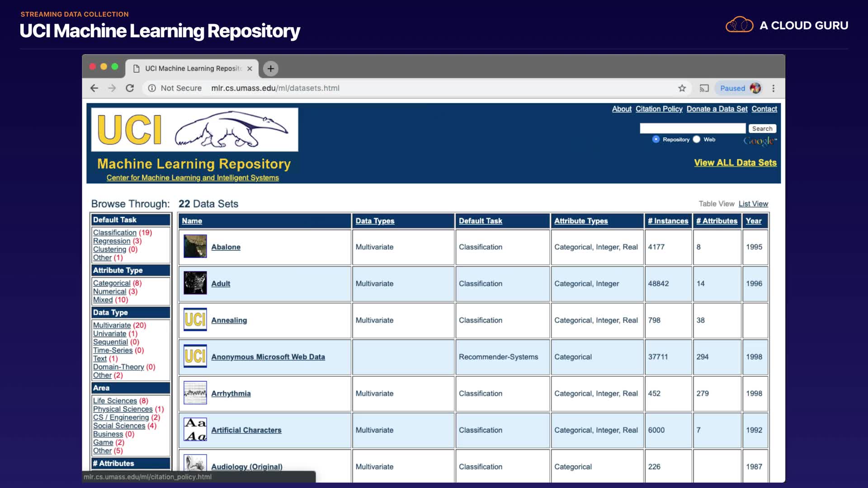The width and height of the screenshot is (868, 488).
Task: Filter by Classification default task
Action: (x=114, y=232)
